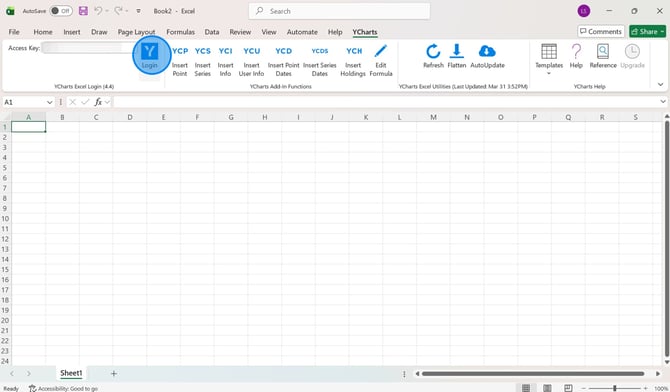This screenshot has height=392, width=670.
Task: Select column D header
Action: (129, 117)
